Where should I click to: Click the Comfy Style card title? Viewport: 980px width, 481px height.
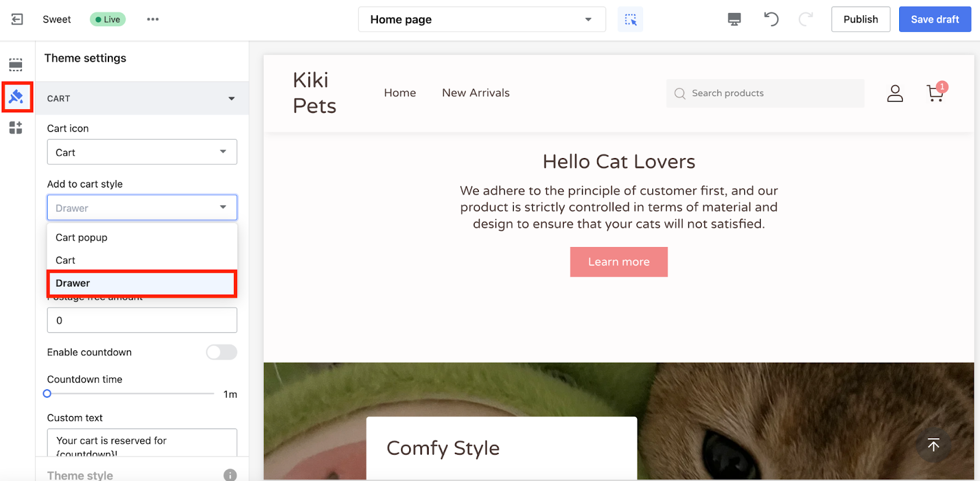(x=443, y=449)
